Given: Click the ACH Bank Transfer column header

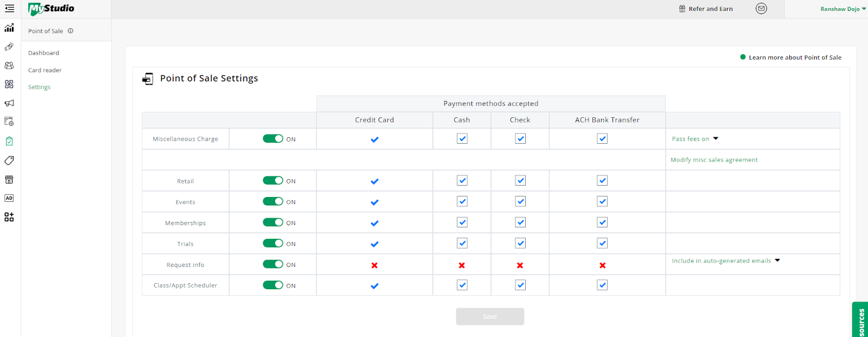Looking at the screenshot, I should [607, 120].
